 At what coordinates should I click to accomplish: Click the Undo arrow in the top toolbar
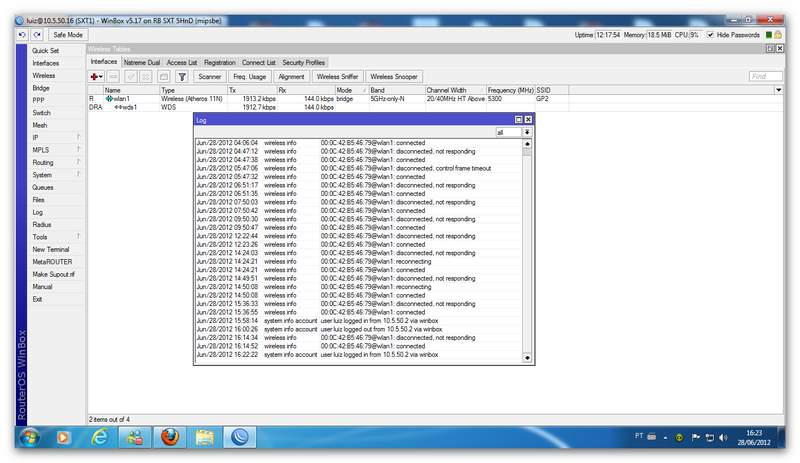(22, 35)
